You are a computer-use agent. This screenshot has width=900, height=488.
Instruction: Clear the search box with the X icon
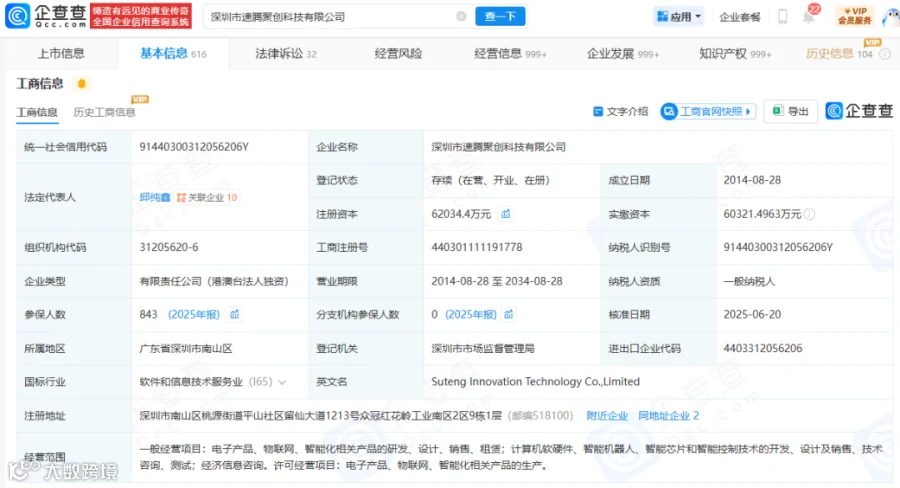[461, 17]
